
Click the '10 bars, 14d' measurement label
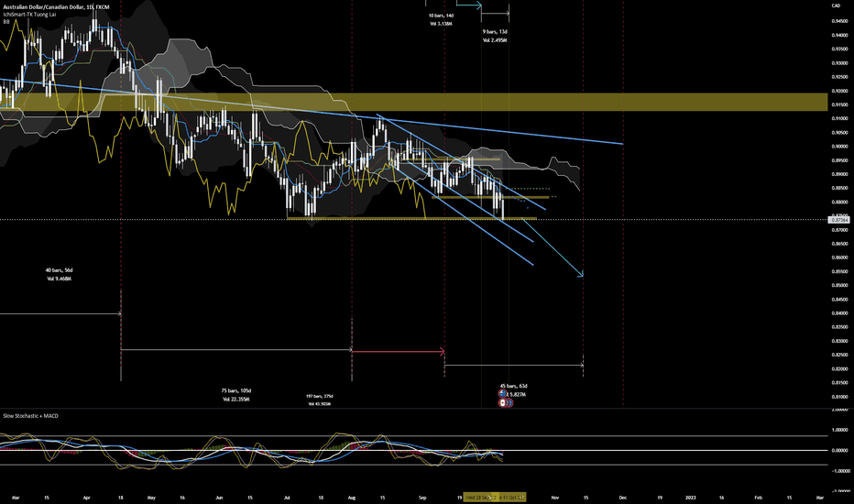(441, 16)
